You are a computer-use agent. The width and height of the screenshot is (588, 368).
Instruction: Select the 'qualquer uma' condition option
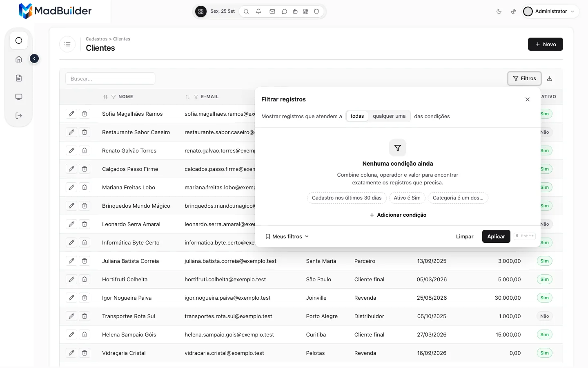tap(389, 116)
